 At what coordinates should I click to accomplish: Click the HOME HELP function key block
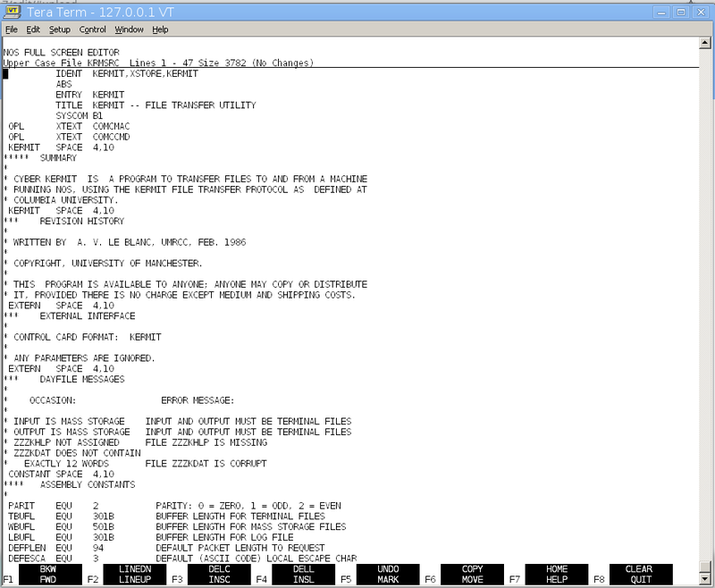point(557,575)
